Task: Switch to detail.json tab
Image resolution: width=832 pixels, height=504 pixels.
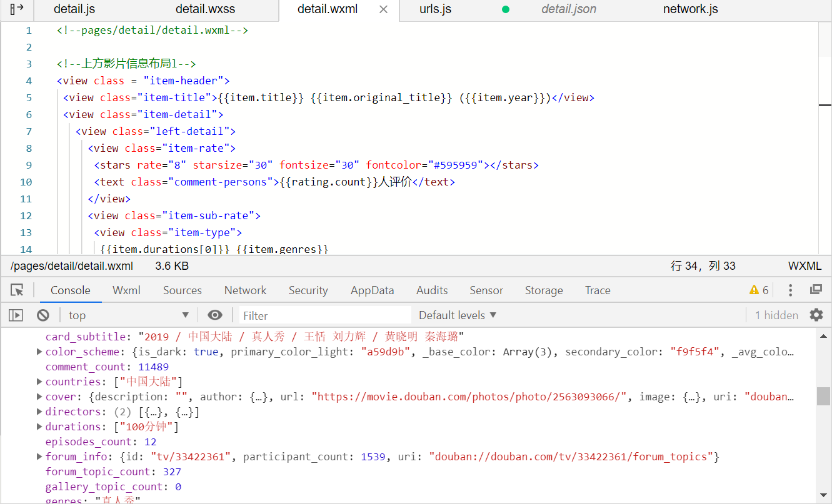Action: [x=569, y=9]
